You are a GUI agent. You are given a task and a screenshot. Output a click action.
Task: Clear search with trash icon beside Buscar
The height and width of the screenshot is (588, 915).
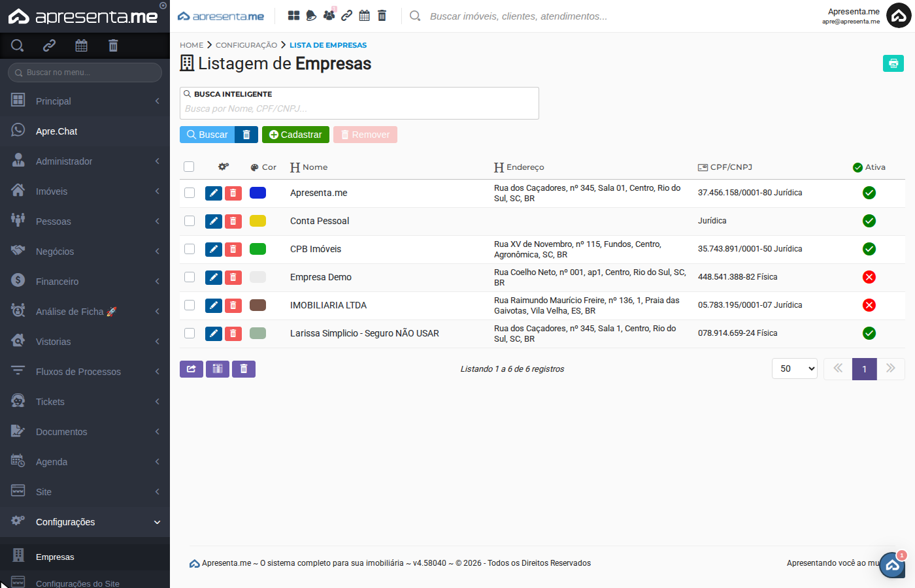coord(246,135)
